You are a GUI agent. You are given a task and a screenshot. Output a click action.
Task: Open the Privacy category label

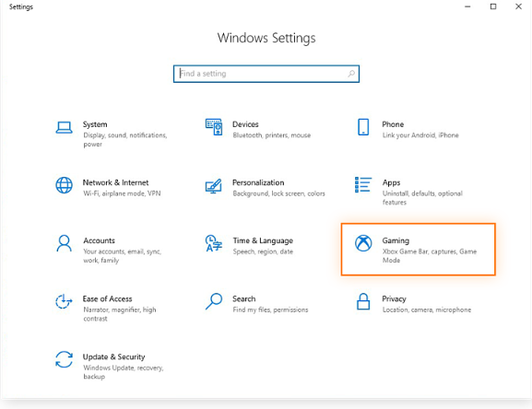tap(394, 298)
